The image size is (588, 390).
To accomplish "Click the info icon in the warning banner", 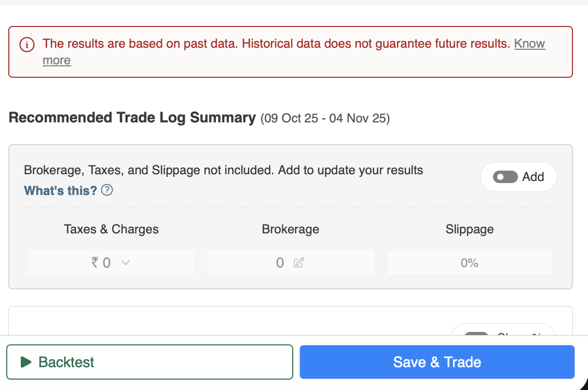I will click(27, 45).
